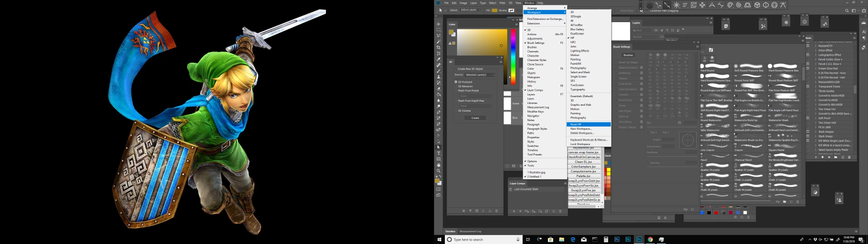Select the Crop tool
The width and height of the screenshot is (868, 244).
pos(438,47)
